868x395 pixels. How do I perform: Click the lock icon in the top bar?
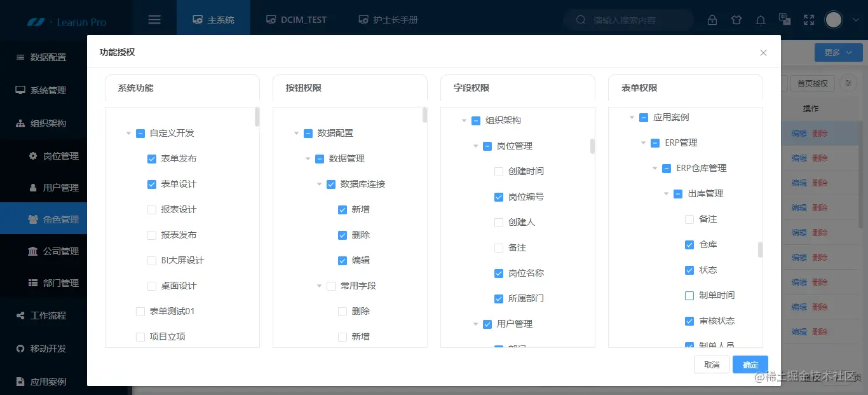pos(712,20)
